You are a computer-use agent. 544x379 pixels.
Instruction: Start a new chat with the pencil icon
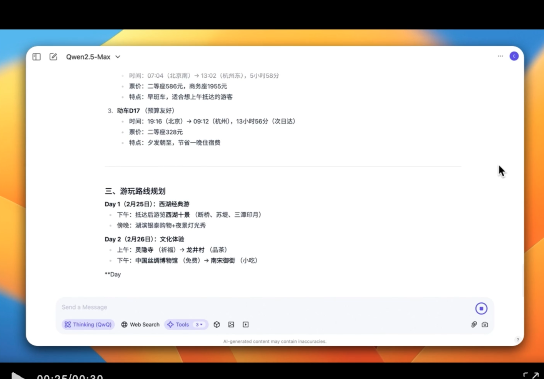coord(53,57)
